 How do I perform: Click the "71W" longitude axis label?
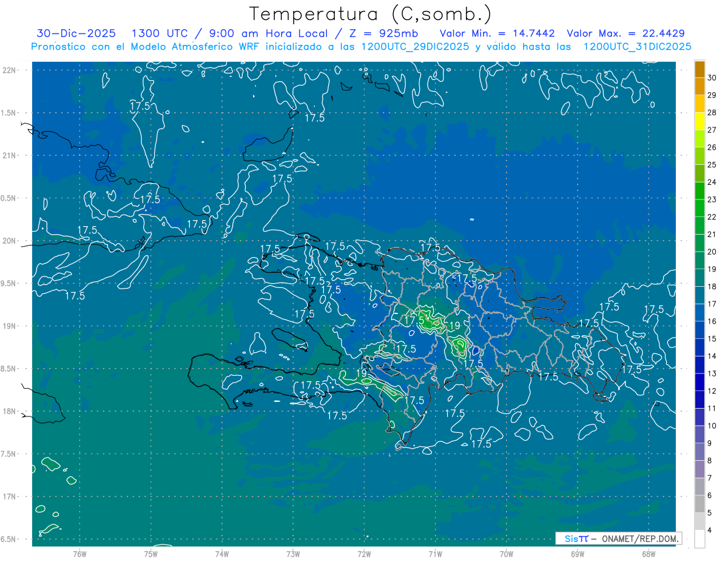point(435,554)
